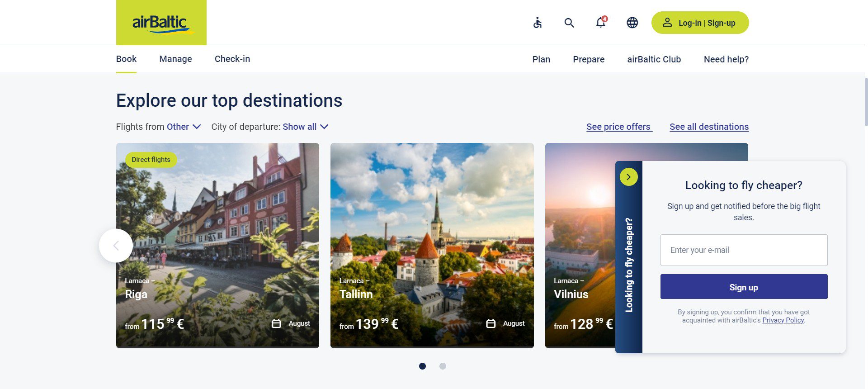Click the calendar icon on Tallinn card
Screen dimensions: 868x389
pyautogui.click(x=491, y=323)
